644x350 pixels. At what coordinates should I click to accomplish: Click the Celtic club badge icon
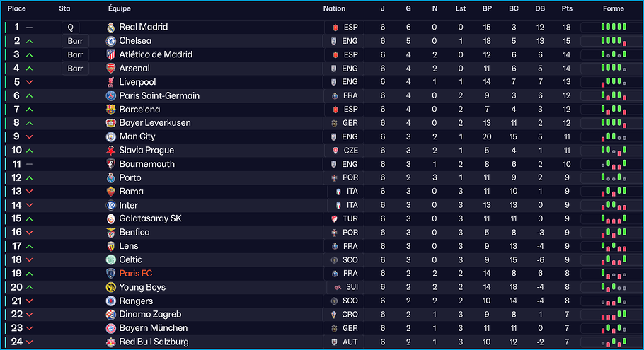[110, 260]
